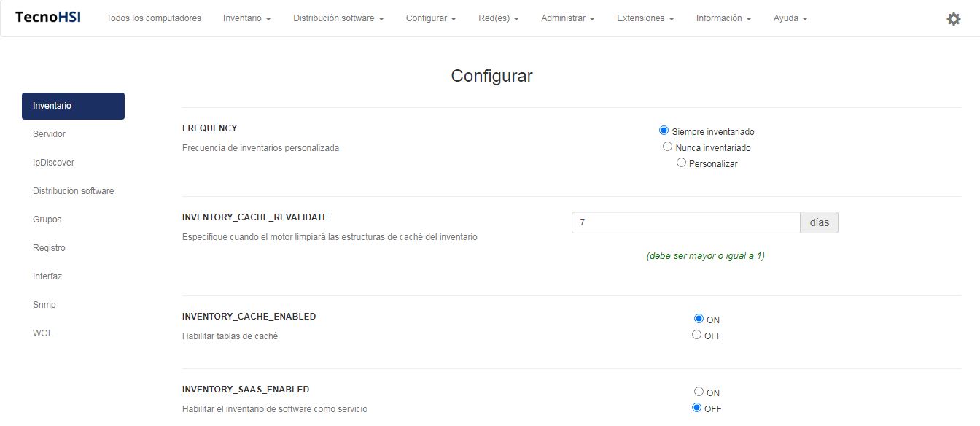Choose 'Personalizar' frequency radio button
Viewport: 980px width, 426px height.
[682, 163]
